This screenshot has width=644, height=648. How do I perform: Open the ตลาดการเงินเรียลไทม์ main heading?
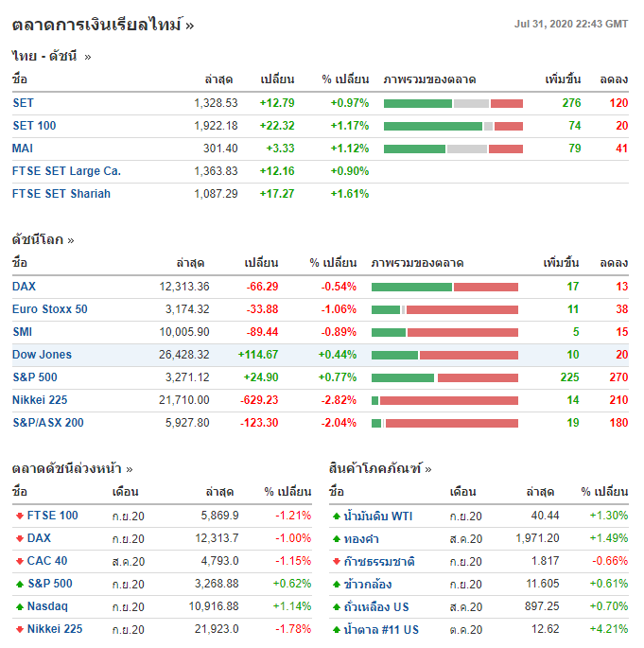[x=102, y=25]
